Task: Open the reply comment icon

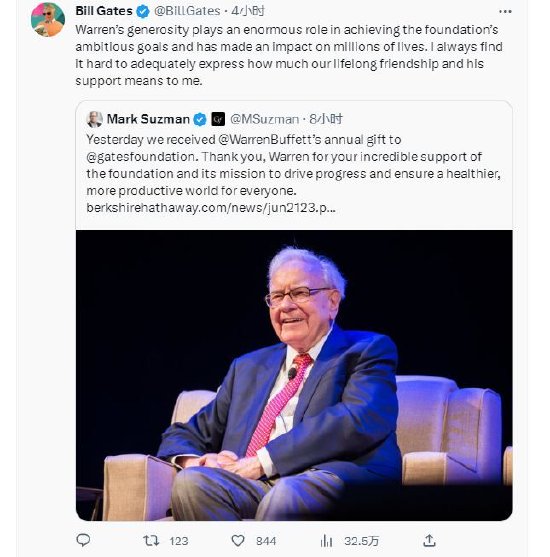Action: click(x=83, y=540)
